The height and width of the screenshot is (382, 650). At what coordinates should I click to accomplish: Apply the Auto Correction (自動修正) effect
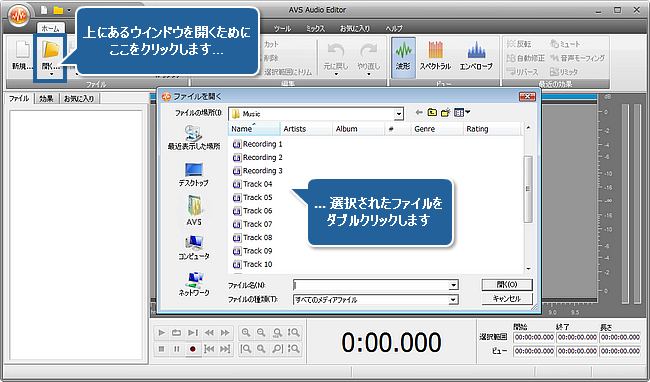[526, 58]
